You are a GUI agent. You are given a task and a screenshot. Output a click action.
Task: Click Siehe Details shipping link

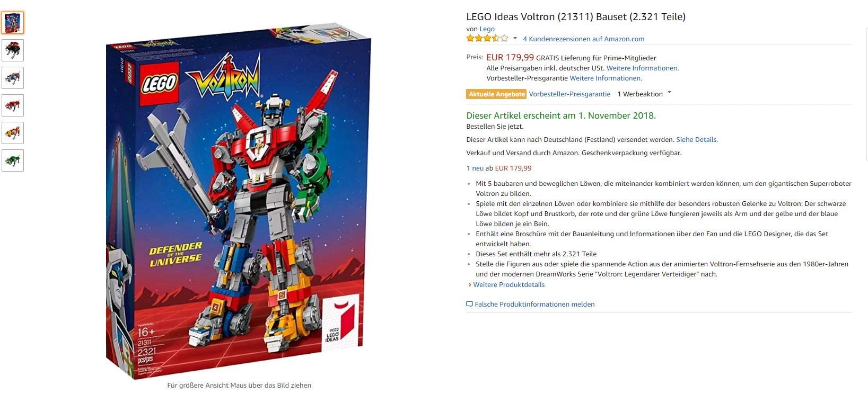click(x=697, y=140)
